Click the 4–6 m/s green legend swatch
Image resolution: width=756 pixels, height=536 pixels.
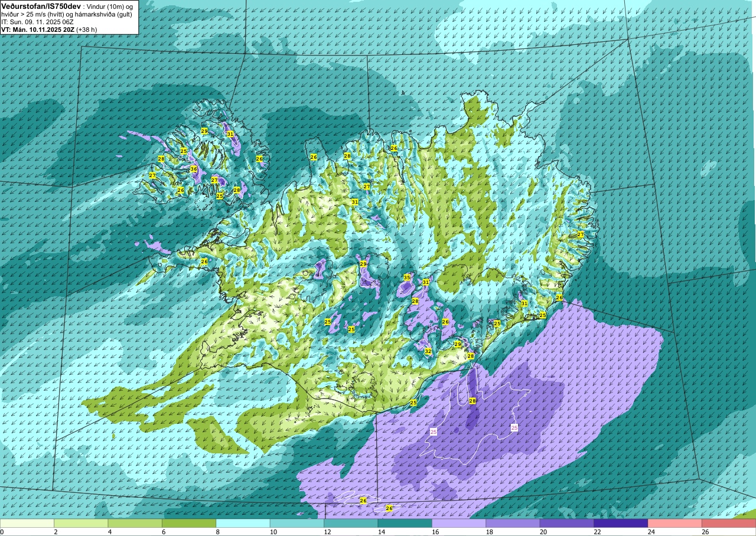135,523
